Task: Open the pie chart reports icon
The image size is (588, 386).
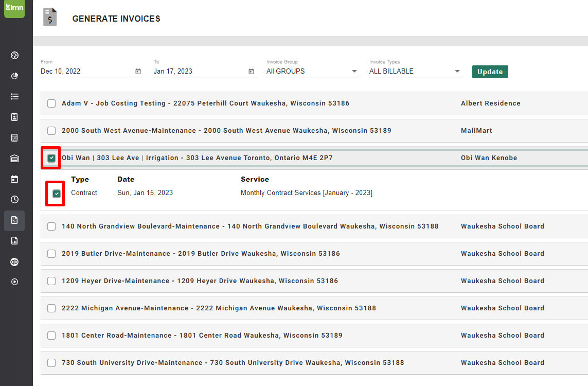Action: tap(14, 76)
